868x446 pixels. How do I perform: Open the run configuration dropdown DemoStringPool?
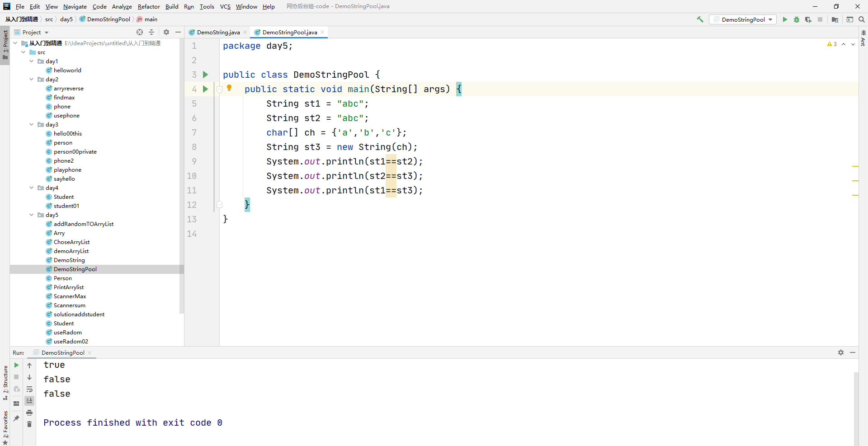tap(742, 19)
